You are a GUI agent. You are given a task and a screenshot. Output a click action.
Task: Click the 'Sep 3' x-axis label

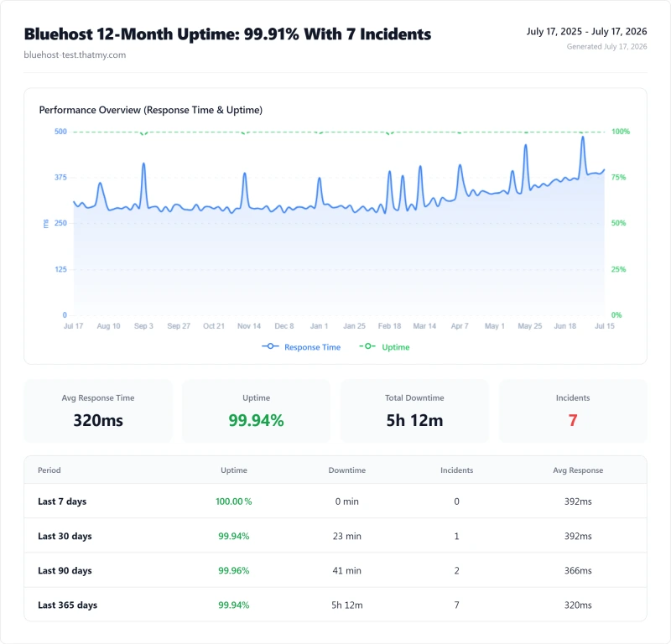coord(143,326)
